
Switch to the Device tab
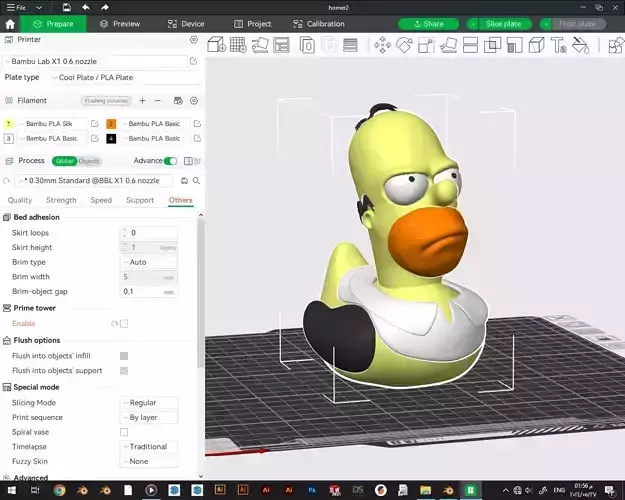click(186, 24)
